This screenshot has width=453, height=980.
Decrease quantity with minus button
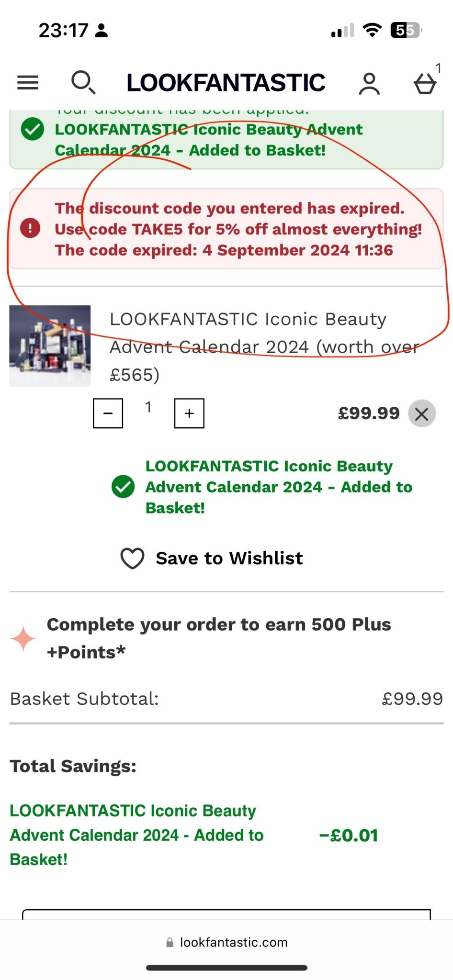(x=108, y=413)
